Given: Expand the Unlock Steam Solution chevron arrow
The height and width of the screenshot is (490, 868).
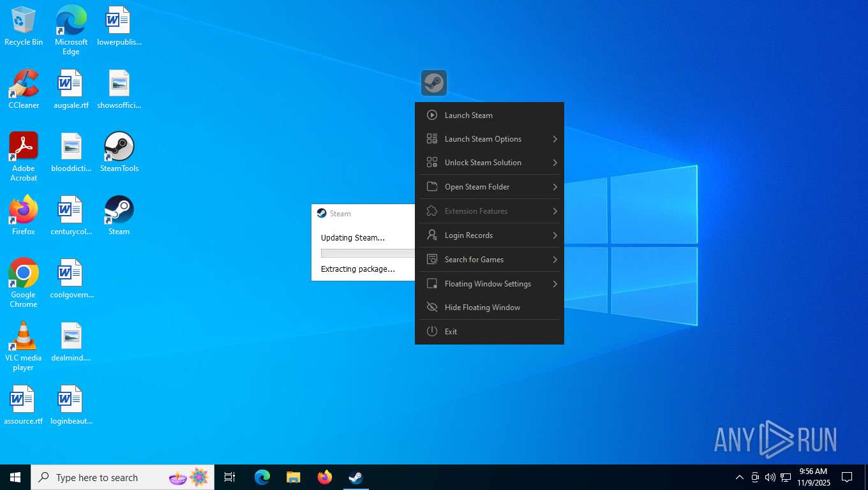Looking at the screenshot, I should pyautogui.click(x=555, y=162).
